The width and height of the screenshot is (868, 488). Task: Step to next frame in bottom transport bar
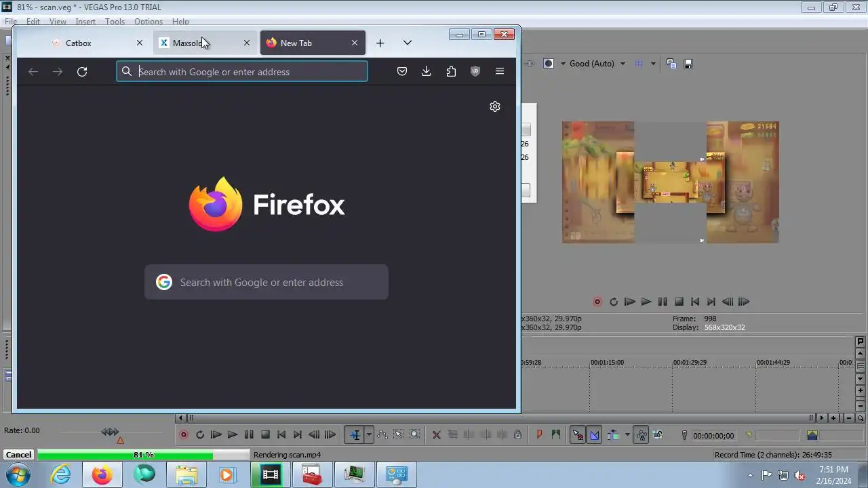click(x=330, y=434)
